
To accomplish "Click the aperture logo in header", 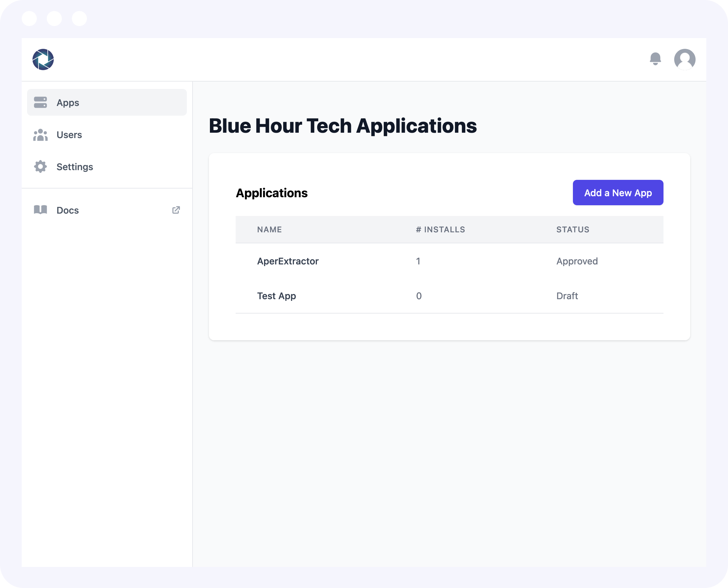I will (x=43, y=60).
